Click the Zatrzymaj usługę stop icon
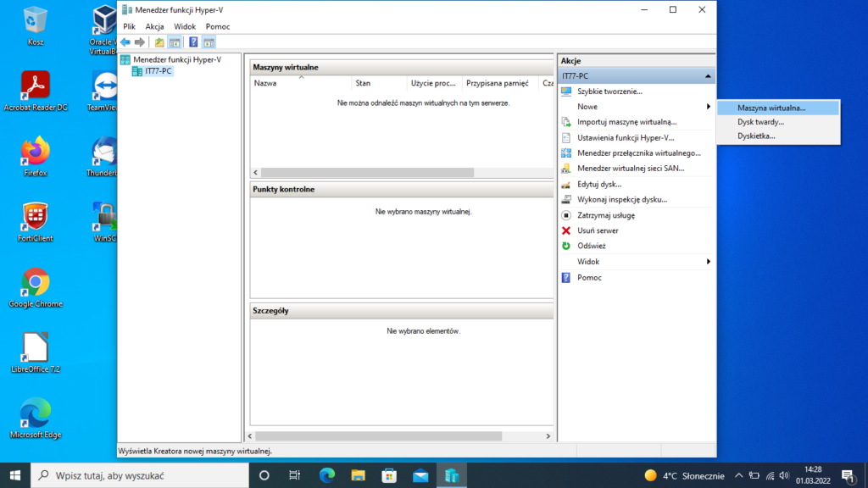 point(566,215)
